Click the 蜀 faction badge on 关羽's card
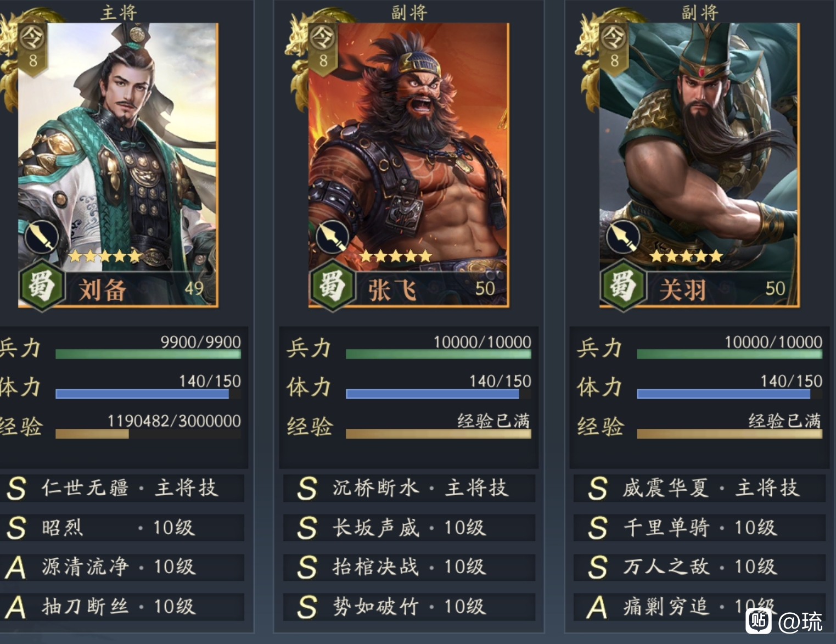The height and width of the screenshot is (644, 836). pos(623,287)
